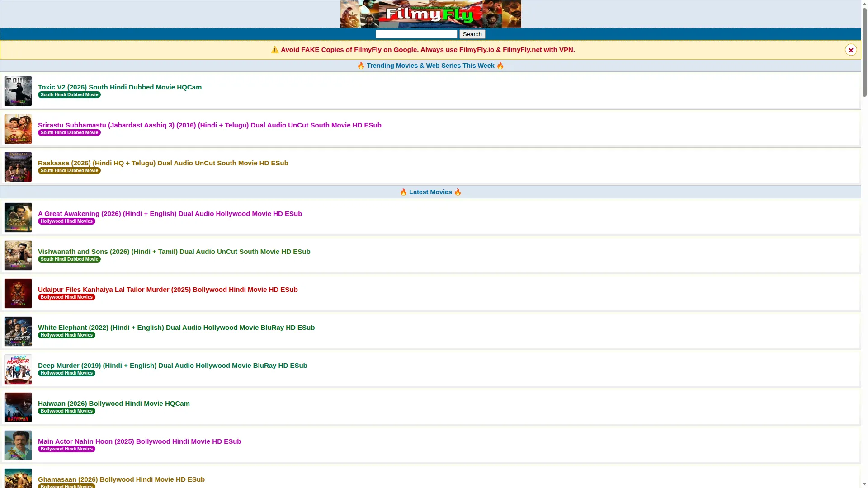Open Srirastu Subhamastu movie link
This screenshot has height=488, width=868.
click(x=210, y=125)
